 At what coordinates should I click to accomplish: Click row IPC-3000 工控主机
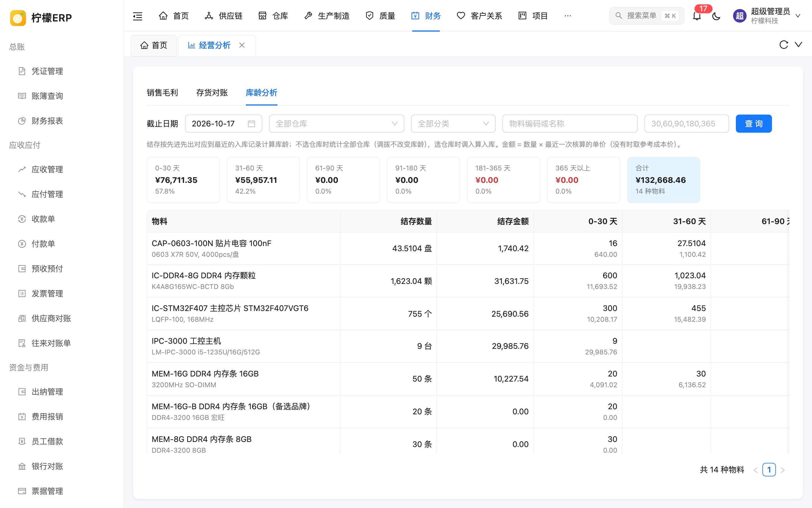[x=468, y=346]
